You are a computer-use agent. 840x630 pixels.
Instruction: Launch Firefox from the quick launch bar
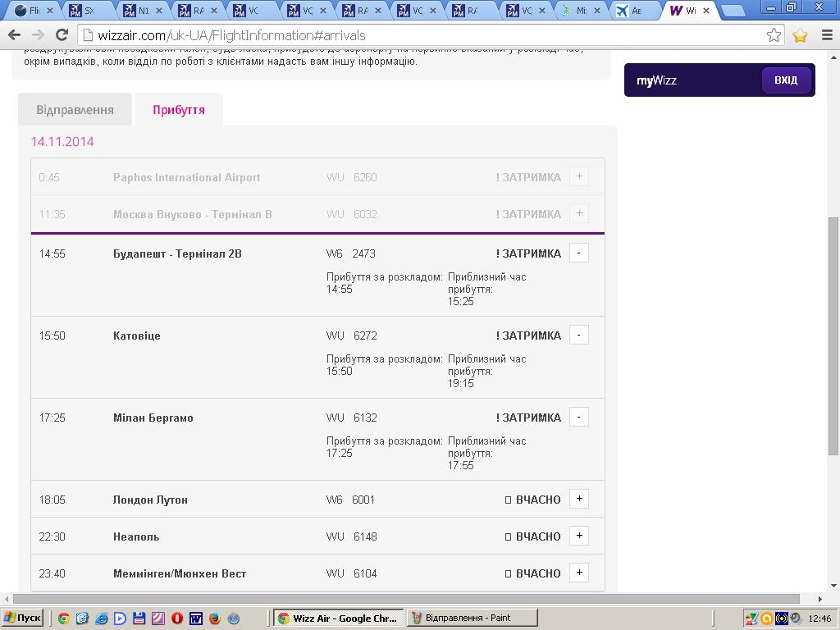[215, 618]
